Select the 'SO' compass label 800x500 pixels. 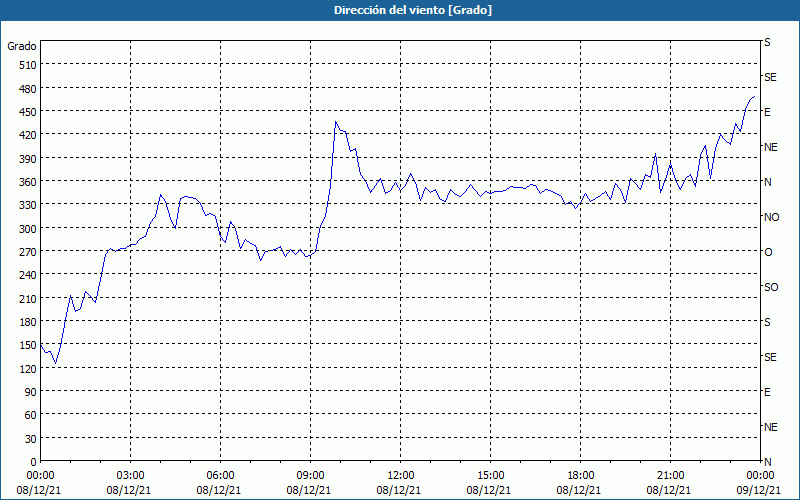[771, 287]
